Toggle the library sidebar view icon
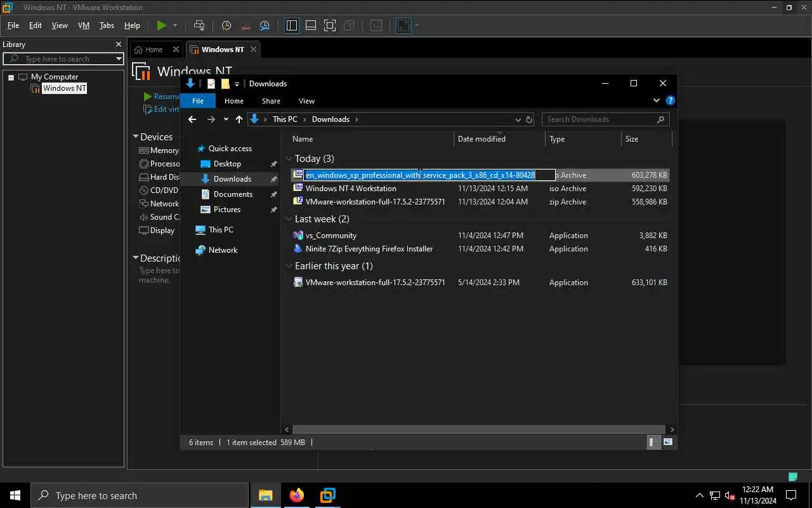Screen dimensions: 812x508 pos(292,25)
